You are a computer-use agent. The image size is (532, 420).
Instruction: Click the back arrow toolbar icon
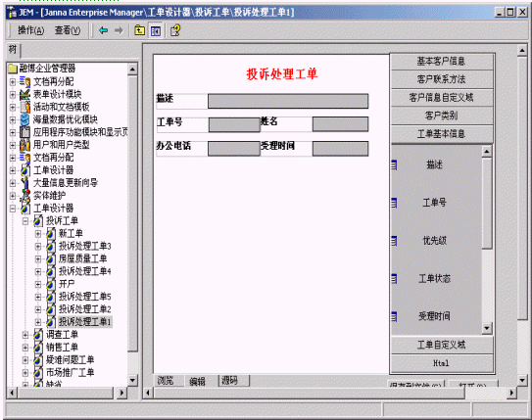pos(103,30)
